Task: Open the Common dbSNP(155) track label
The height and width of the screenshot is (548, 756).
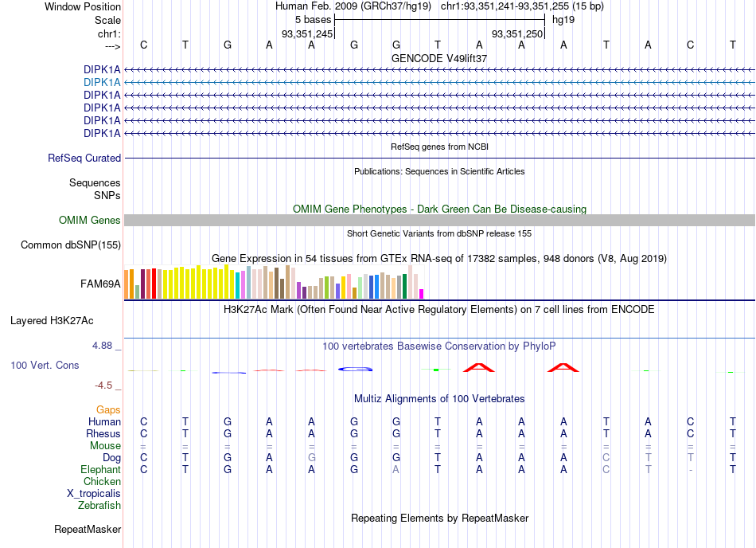Action: [x=71, y=245]
